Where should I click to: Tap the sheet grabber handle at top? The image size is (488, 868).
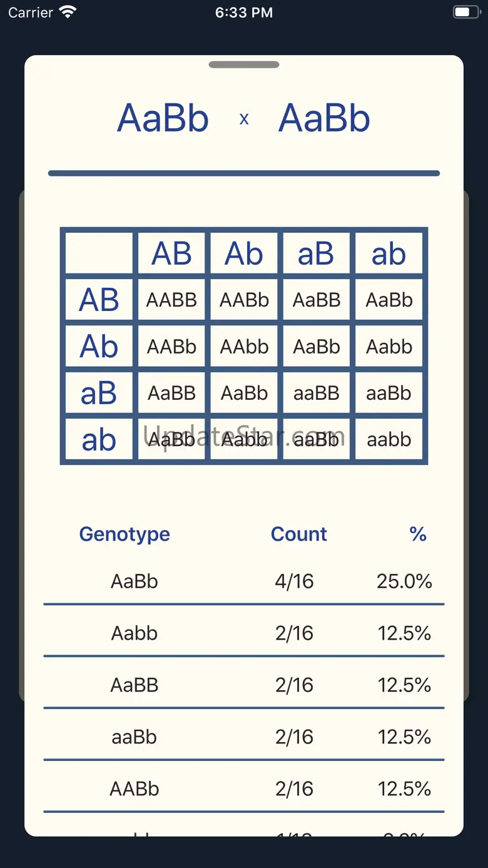coord(244,64)
